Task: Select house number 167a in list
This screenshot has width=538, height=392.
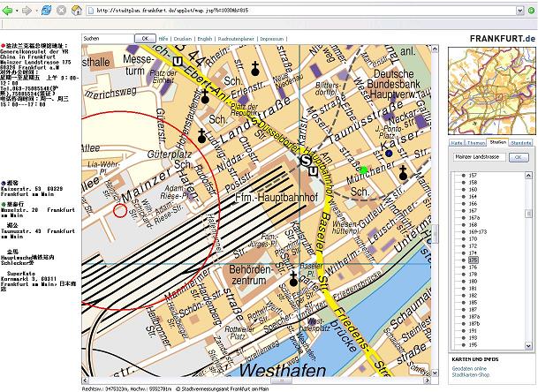Action: click(474, 218)
